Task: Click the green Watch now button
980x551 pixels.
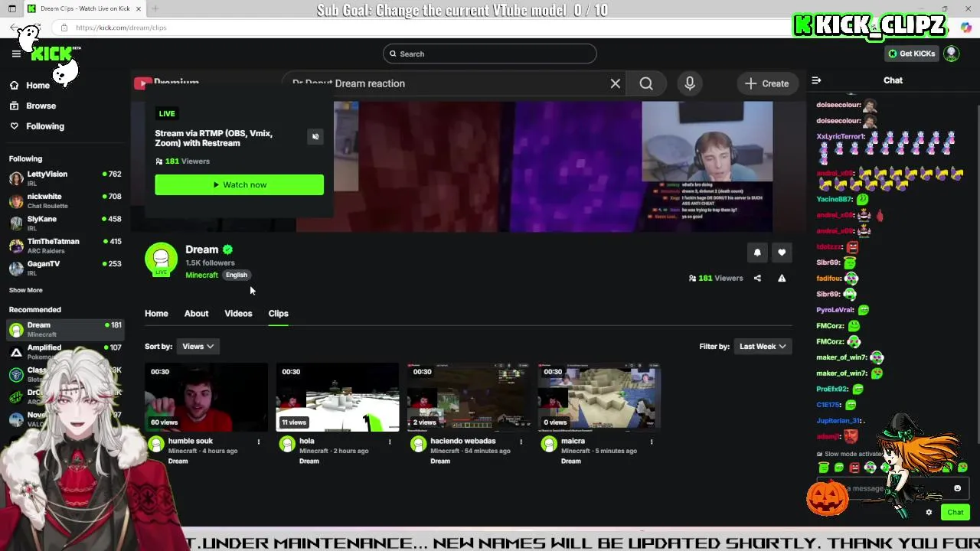Action: tap(239, 184)
